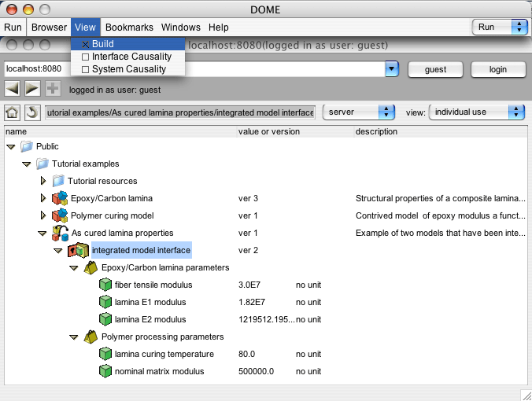Collapse the Public folder

[11, 147]
